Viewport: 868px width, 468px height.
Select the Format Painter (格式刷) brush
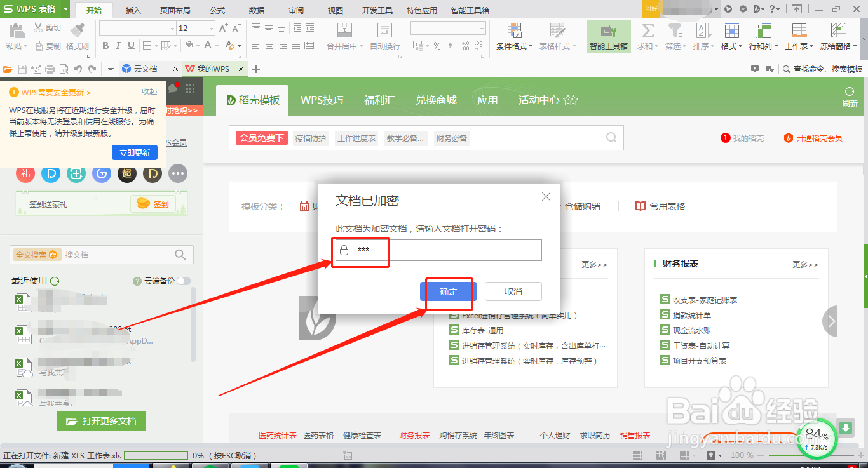[78, 30]
